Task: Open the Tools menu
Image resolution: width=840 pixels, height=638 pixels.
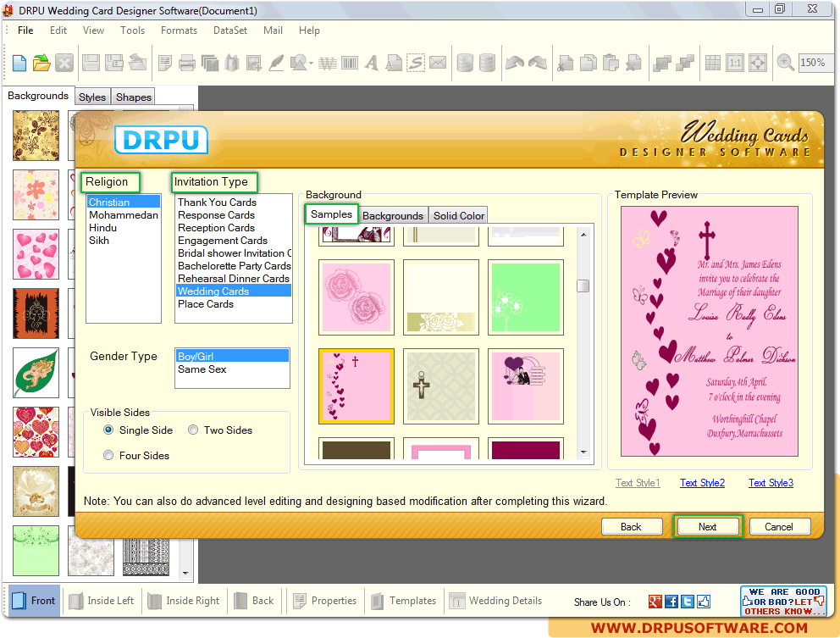Action: point(132,31)
